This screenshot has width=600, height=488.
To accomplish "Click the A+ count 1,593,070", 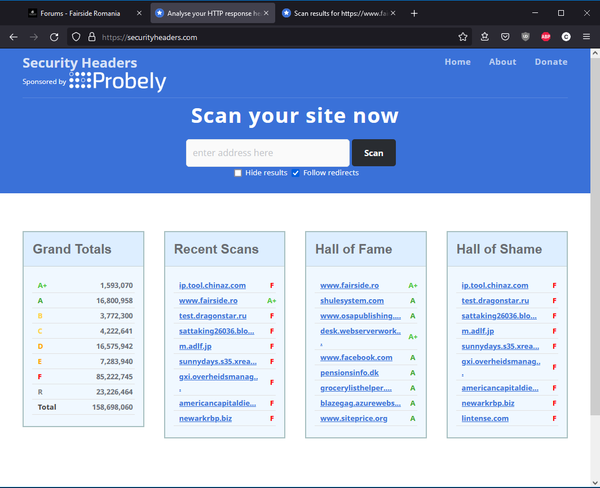I will point(116,286).
